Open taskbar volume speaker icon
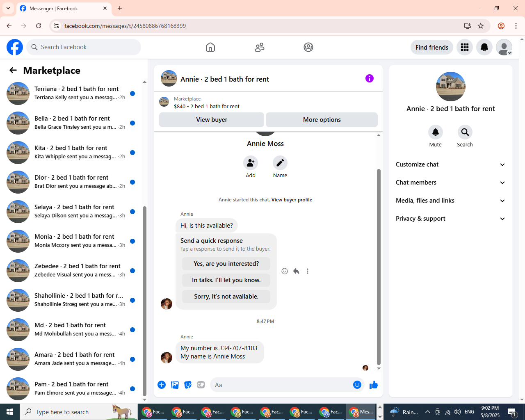The width and height of the screenshot is (525, 420). 457,412
